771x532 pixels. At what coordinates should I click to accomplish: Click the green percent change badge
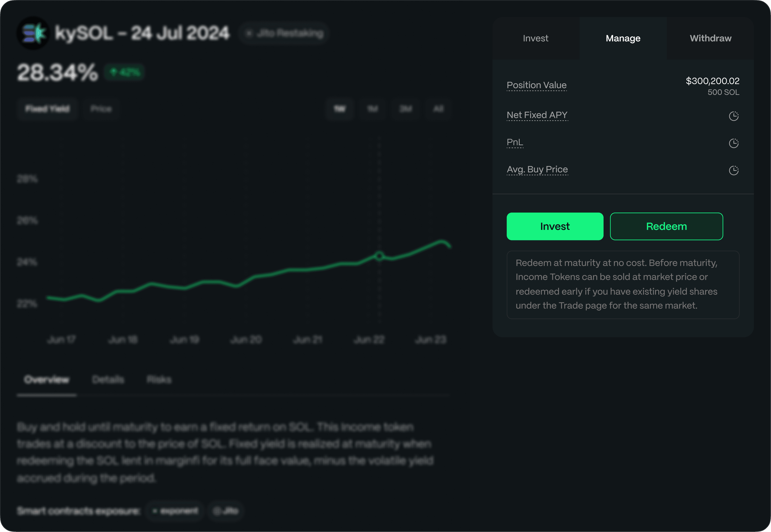(x=124, y=72)
